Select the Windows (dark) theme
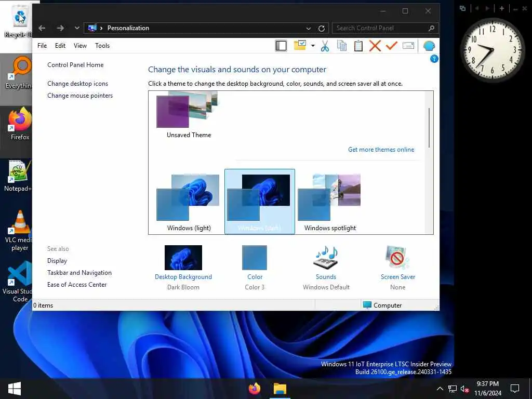Screen dimensions: 532x399 (260, 202)
